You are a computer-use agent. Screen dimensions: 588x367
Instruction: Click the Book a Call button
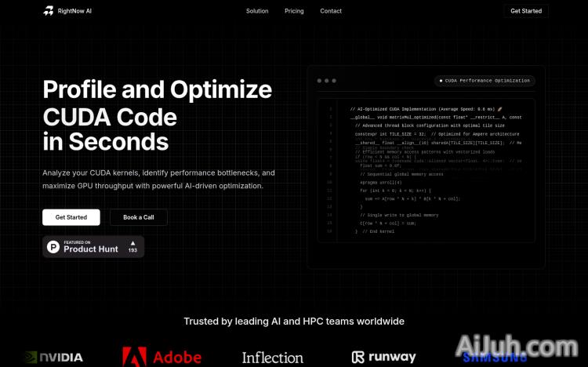tap(139, 217)
